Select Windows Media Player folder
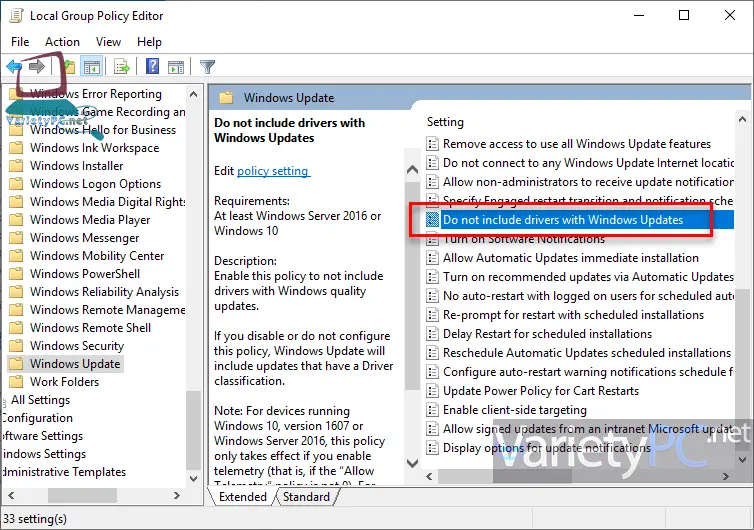Screen dimensions: 754x530 [x=90, y=220]
